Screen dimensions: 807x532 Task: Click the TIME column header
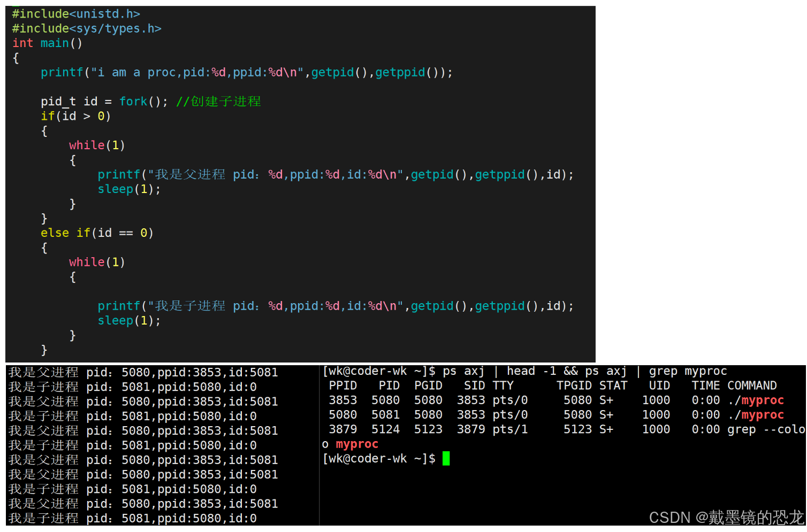(706, 386)
